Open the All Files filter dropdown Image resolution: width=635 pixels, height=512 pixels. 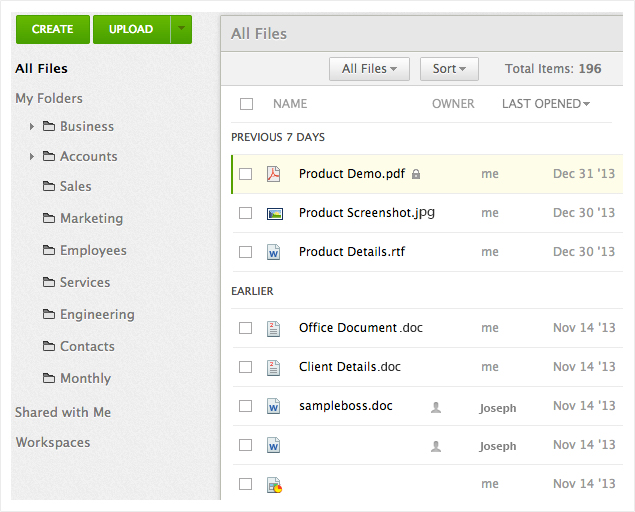coord(369,69)
